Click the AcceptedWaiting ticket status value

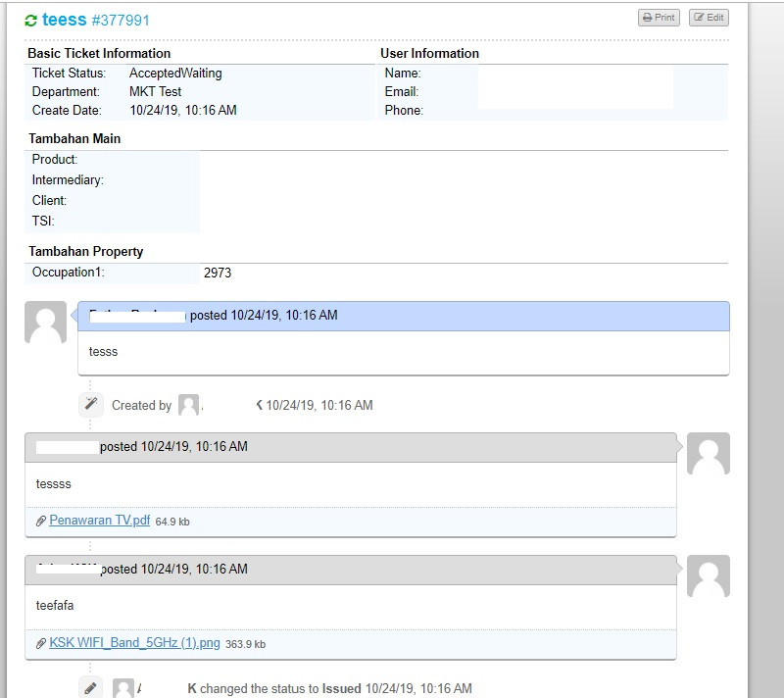tap(175, 74)
